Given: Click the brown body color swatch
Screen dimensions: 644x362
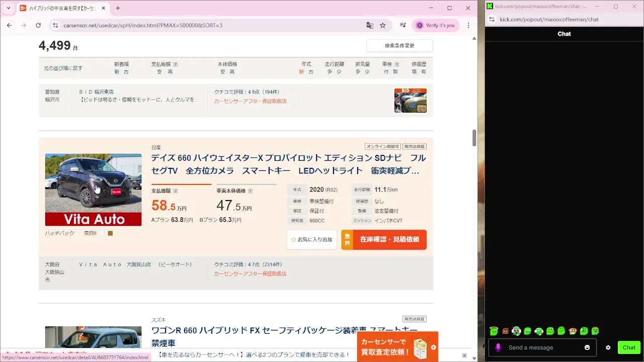Looking at the screenshot, I should [x=110, y=233].
